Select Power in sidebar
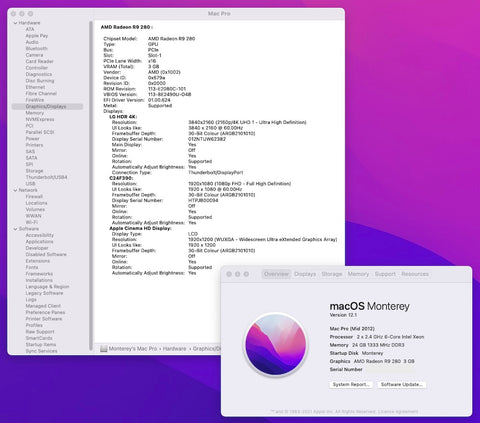This screenshot has width=480, height=423. pos(32,139)
